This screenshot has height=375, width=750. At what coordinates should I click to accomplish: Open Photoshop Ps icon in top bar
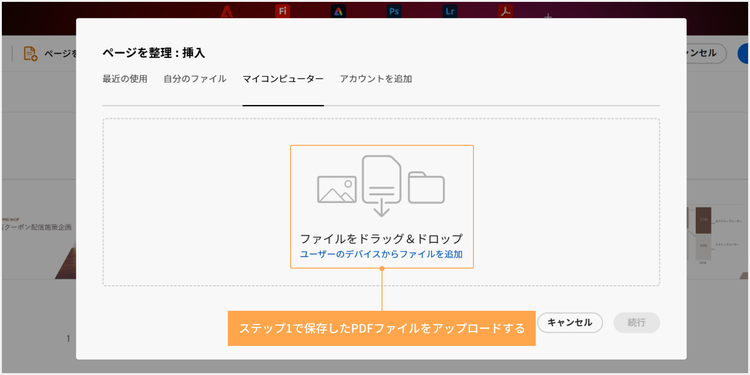pos(394,11)
